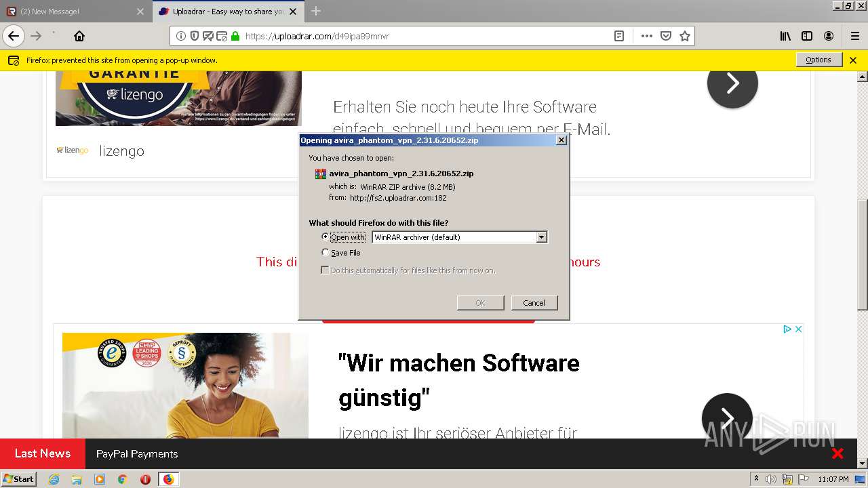Show sidebars icon in toolbar

(807, 36)
